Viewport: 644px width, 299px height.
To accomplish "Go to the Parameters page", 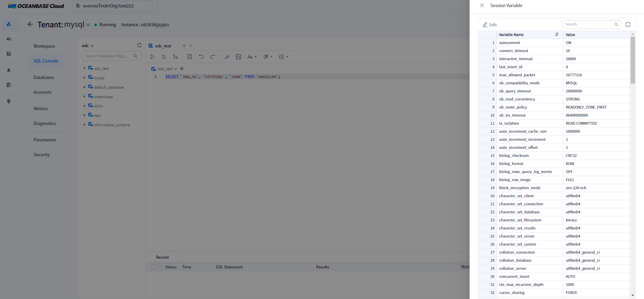I will point(45,140).
